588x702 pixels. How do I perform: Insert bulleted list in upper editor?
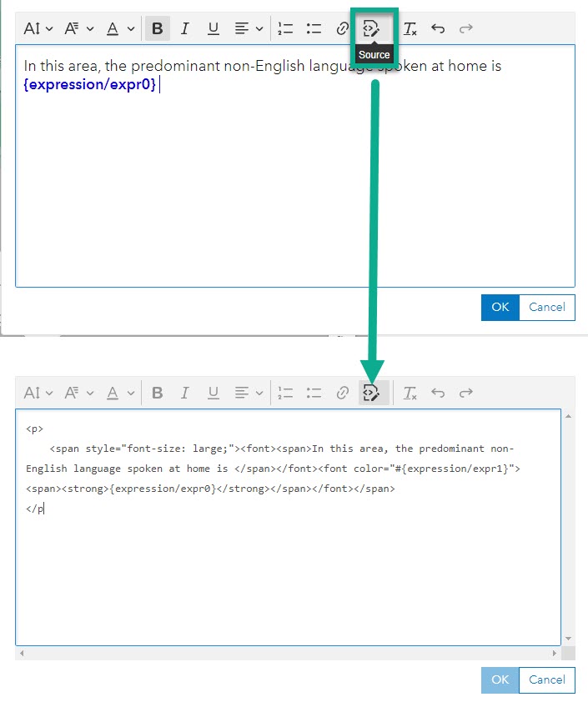tap(314, 28)
